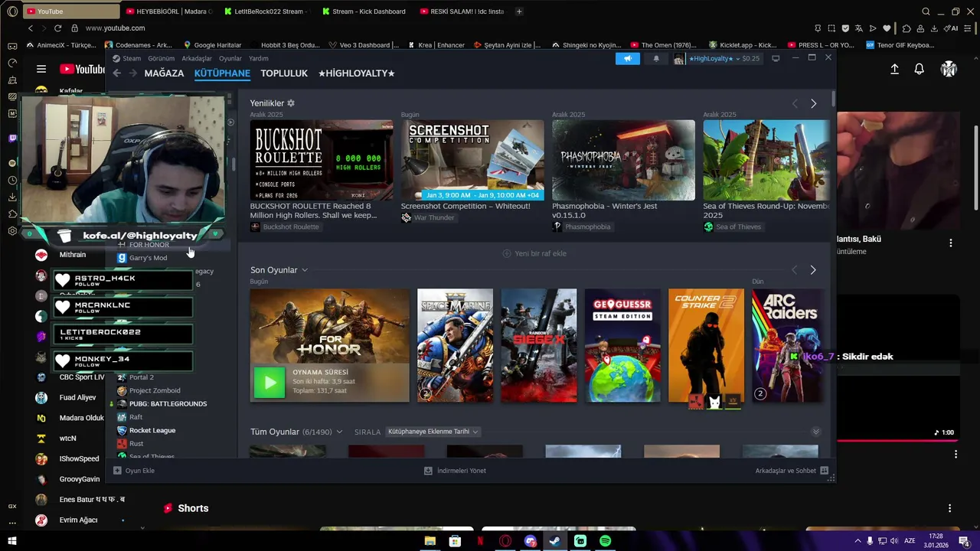Click İndirmeleri Yönet link
Viewport: 980px width, 551px height.
click(x=455, y=471)
